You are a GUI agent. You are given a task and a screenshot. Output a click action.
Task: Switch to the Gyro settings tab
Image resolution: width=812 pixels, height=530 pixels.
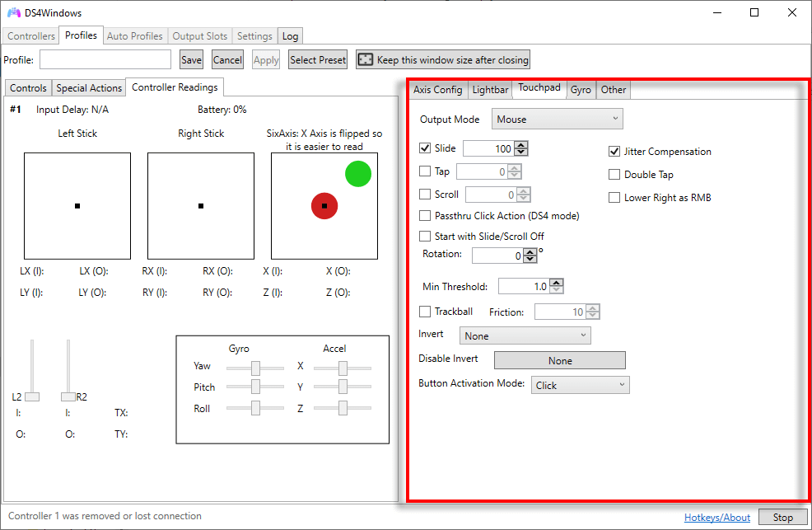[581, 90]
